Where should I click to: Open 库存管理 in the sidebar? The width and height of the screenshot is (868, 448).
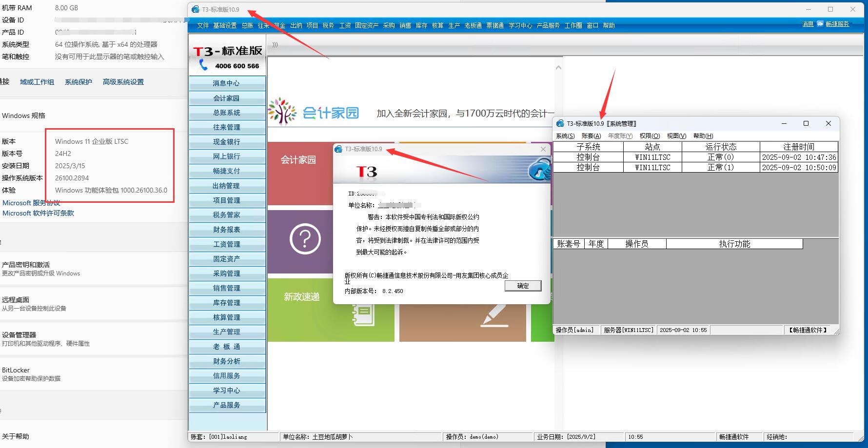point(227,303)
